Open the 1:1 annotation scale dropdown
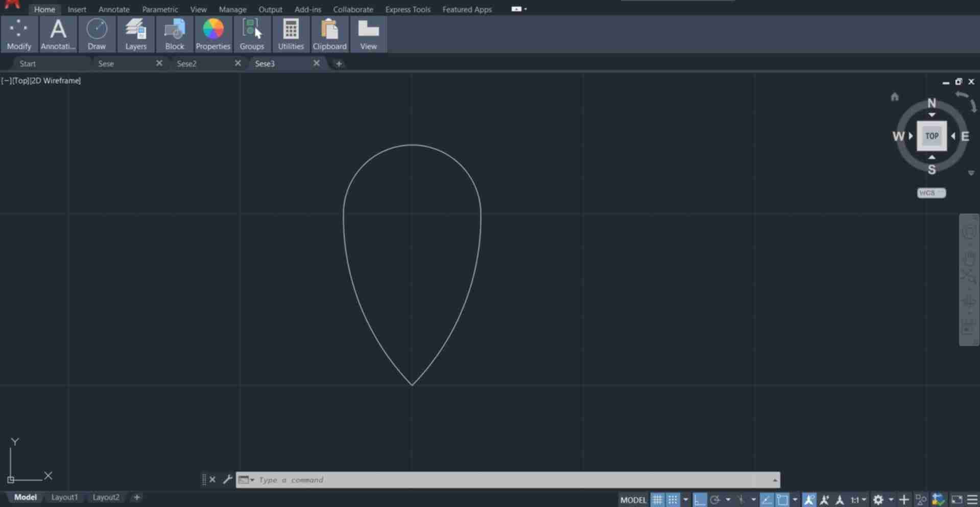The width and height of the screenshot is (980, 507). click(x=858, y=500)
